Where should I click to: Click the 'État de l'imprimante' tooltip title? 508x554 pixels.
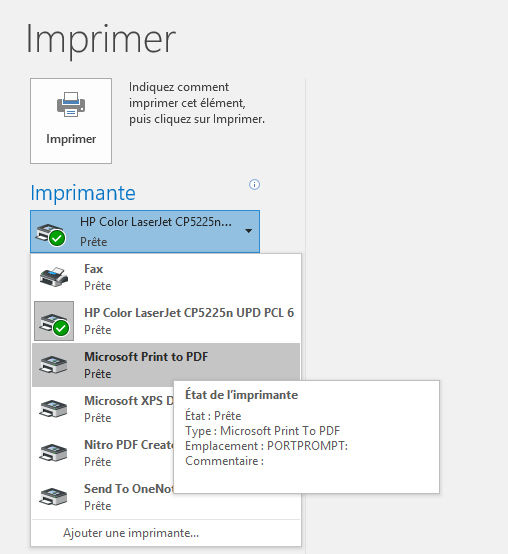tap(241, 395)
